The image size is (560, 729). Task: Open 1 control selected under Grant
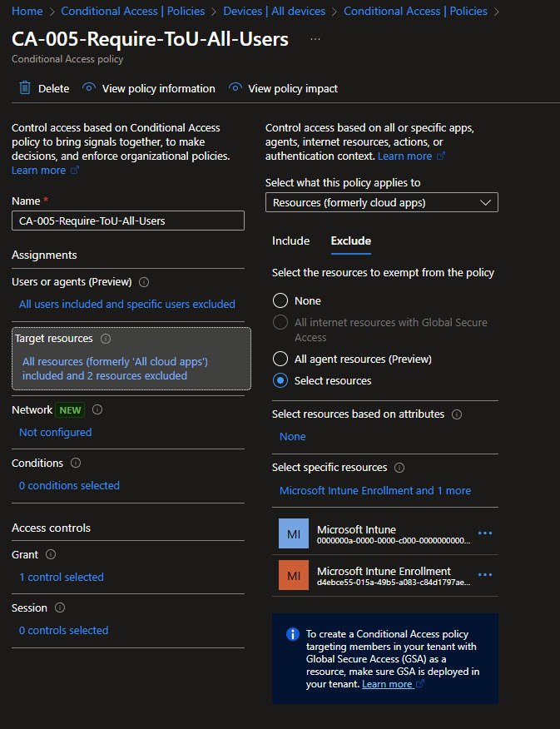coord(62,577)
